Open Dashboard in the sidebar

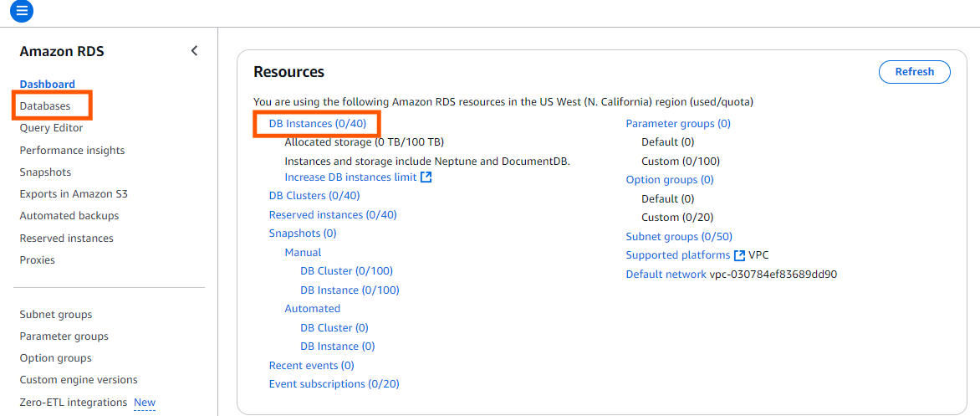pos(48,84)
